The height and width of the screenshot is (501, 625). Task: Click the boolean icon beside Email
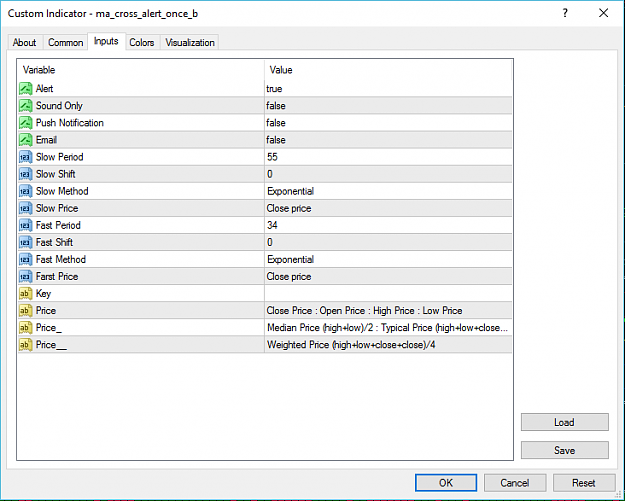[x=26, y=140]
